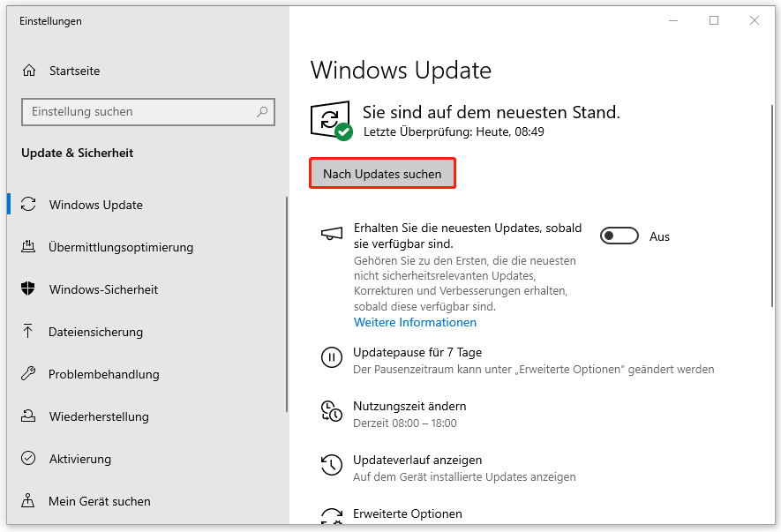781x532 pixels.
Task: Close the Einstellungen window
Action: [755, 20]
